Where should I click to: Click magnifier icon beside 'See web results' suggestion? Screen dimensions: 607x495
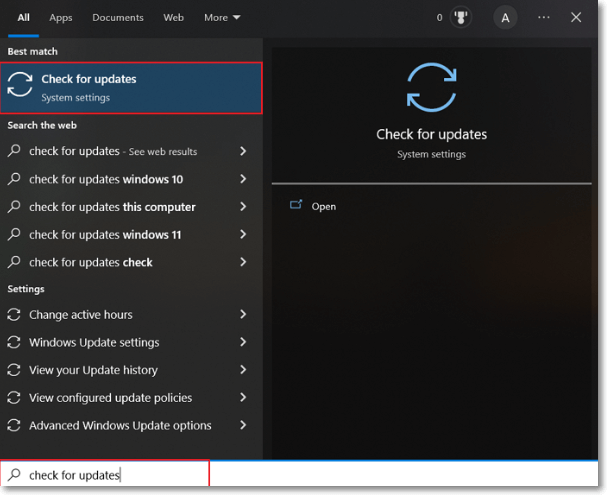pos(14,150)
